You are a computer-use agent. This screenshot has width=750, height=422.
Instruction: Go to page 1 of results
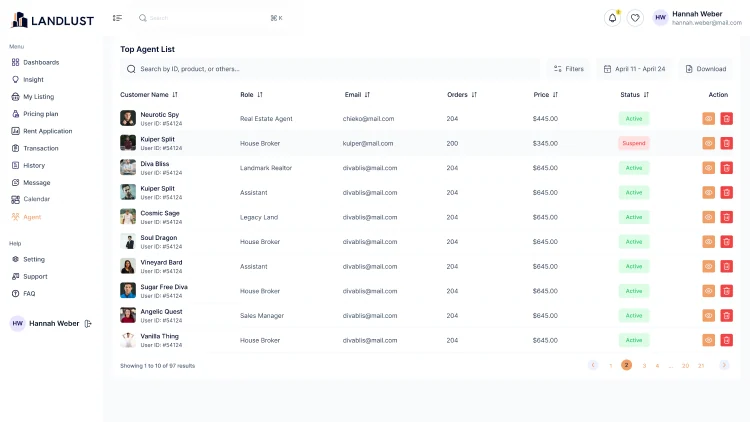tap(611, 366)
